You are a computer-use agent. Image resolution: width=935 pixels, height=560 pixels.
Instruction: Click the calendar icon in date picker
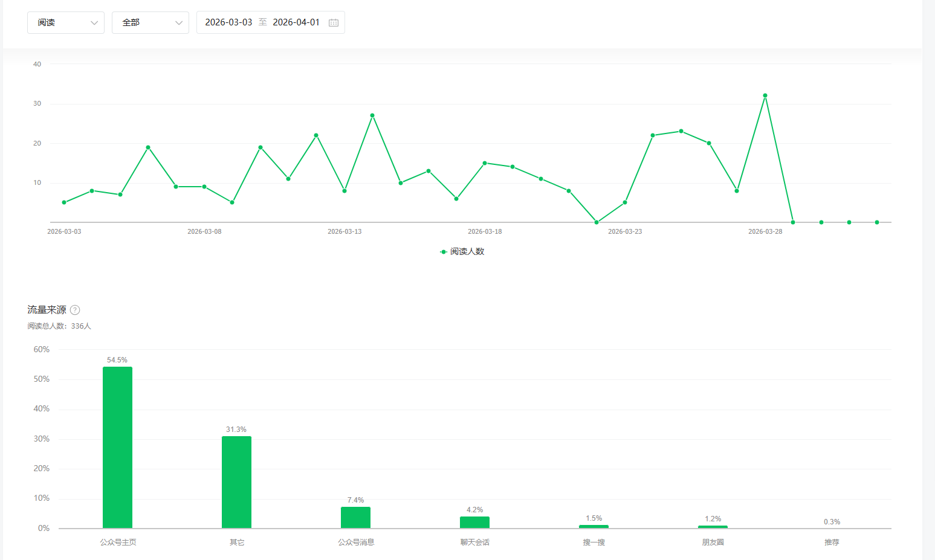[x=333, y=22]
